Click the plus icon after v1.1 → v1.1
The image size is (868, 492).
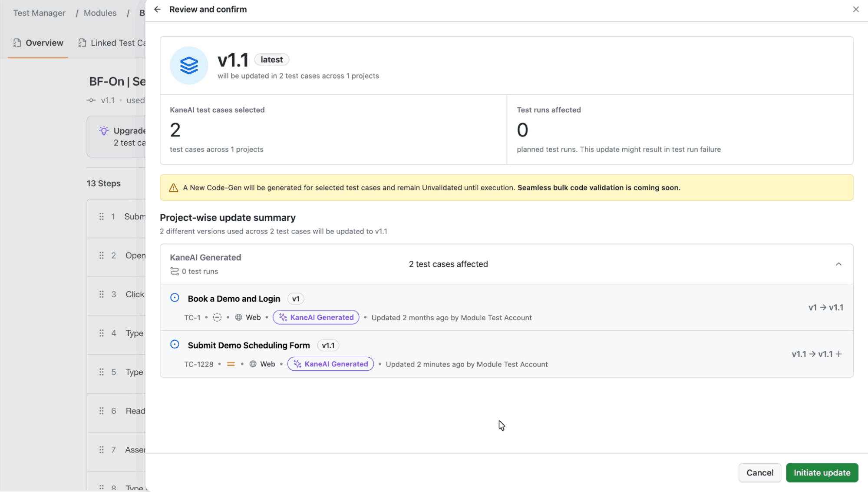pyautogui.click(x=839, y=354)
